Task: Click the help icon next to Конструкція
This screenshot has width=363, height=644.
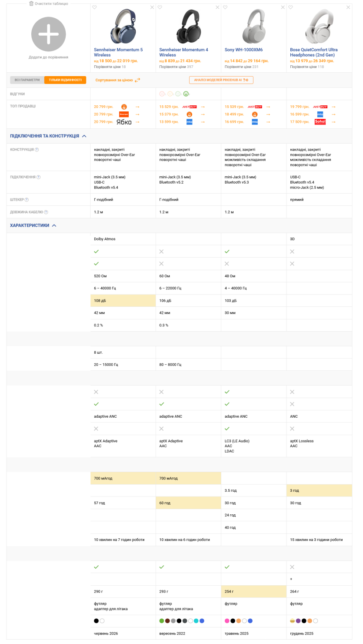Action: pyautogui.click(x=37, y=150)
